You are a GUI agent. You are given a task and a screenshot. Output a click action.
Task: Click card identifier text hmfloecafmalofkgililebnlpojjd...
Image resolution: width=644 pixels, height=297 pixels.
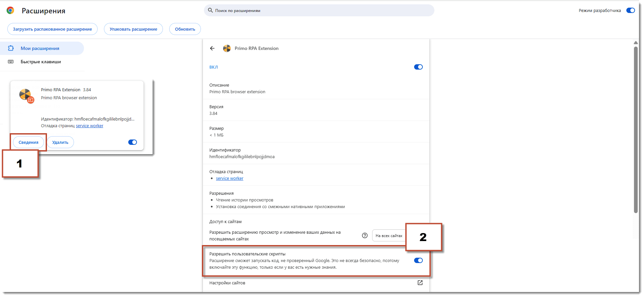(104, 119)
